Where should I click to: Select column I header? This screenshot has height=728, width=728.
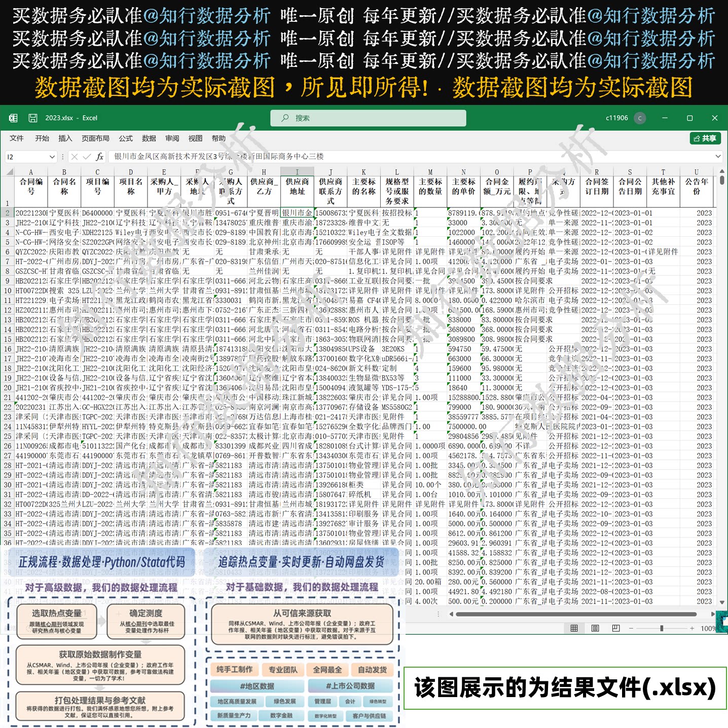click(x=297, y=172)
